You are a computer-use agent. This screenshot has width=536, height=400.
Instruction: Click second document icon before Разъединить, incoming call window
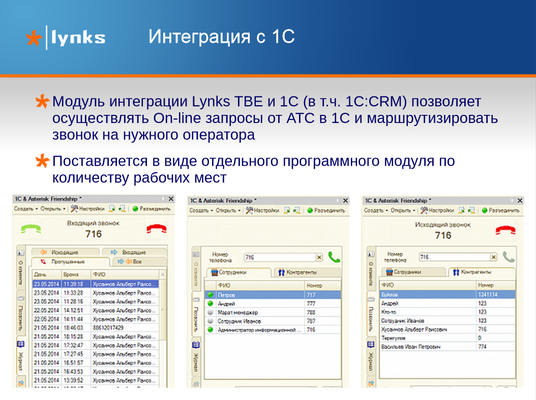(x=122, y=209)
